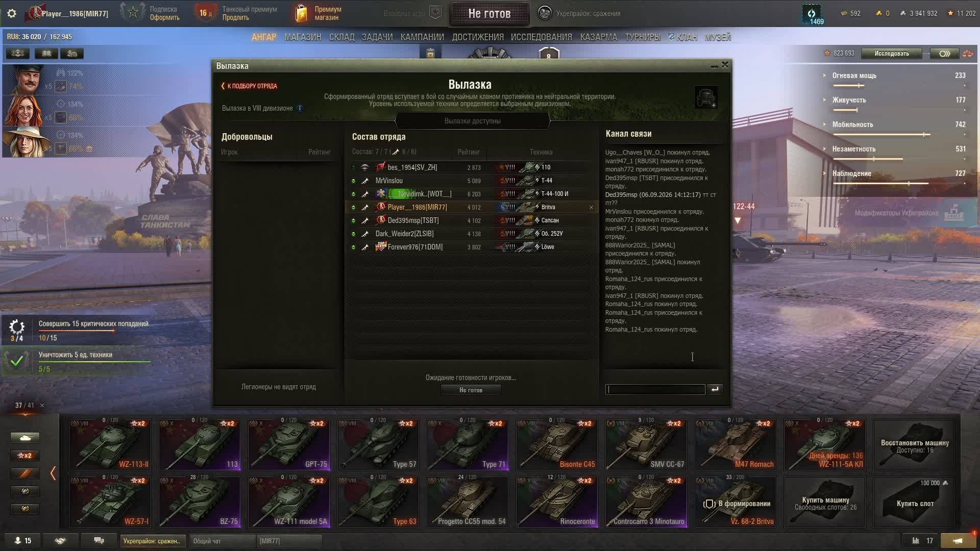Image resolution: width=980 pixels, height=551 pixels.
Task: Click Восстановить машину tile
Action: pyautogui.click(x=914, y=444)
